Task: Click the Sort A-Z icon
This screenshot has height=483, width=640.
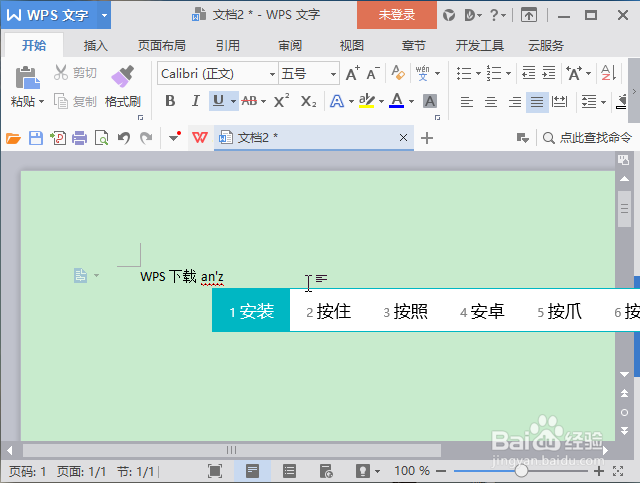Action: [608, 73]
